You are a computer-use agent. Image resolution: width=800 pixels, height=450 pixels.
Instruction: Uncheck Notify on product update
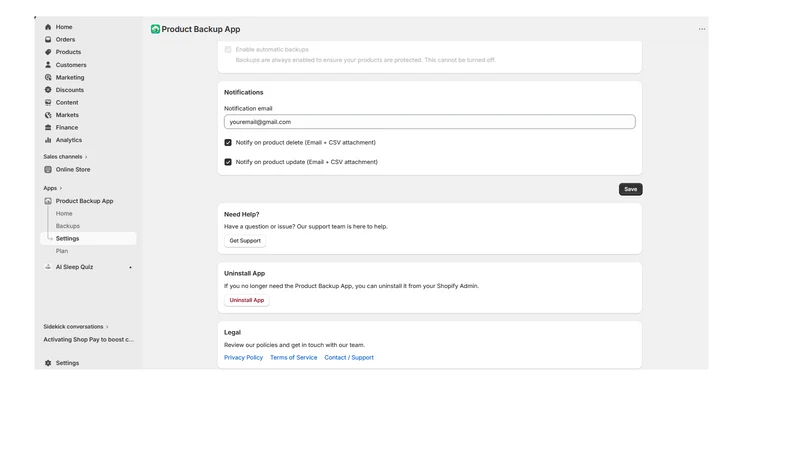pyautogui.click(x=228, y=162)
